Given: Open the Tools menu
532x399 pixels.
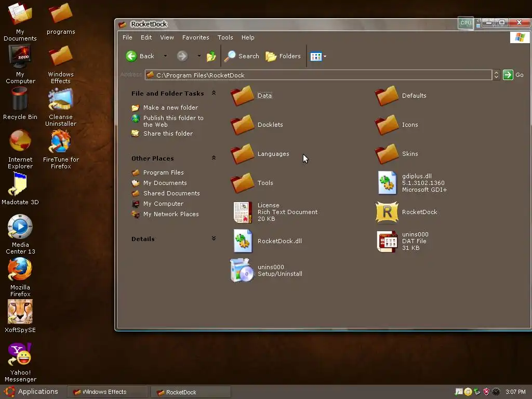Looking at the screenshot, I should 225,37.
